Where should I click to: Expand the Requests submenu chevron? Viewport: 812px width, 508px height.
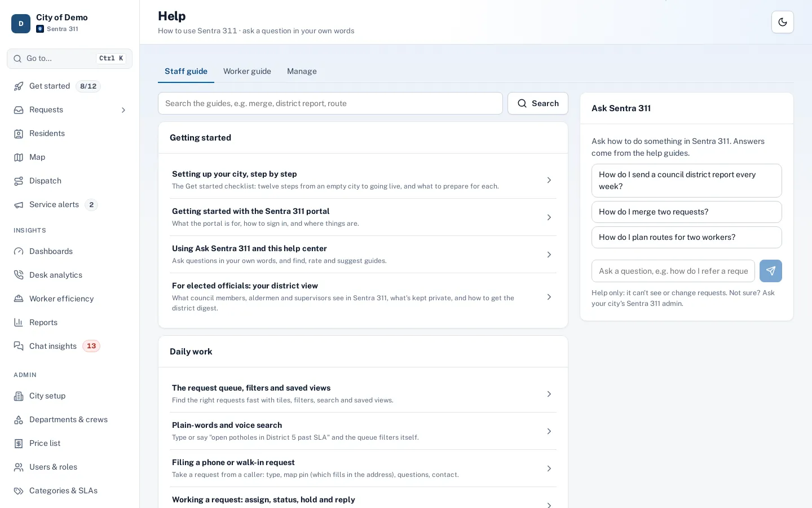coord(123,110)
